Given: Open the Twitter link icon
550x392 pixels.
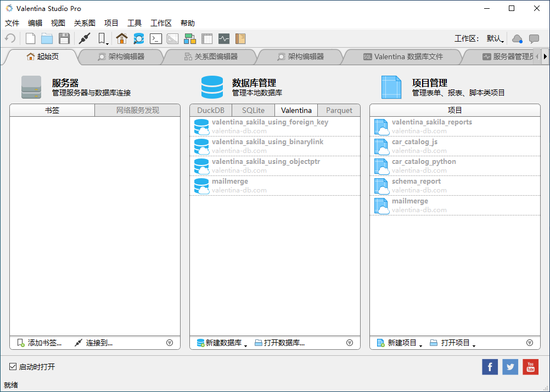Looking at the screenshot, I should click(510, 367).
